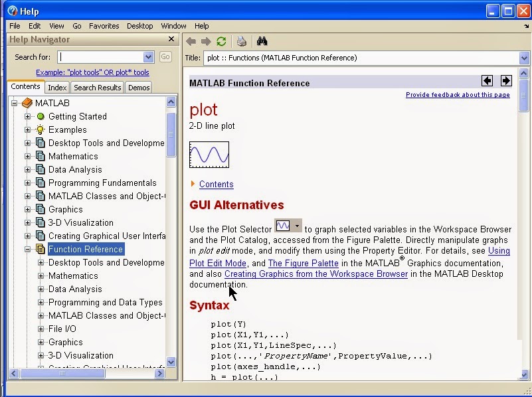Open the Favorites menu
This screenshot has height=397, width=532.
point(104,26)
